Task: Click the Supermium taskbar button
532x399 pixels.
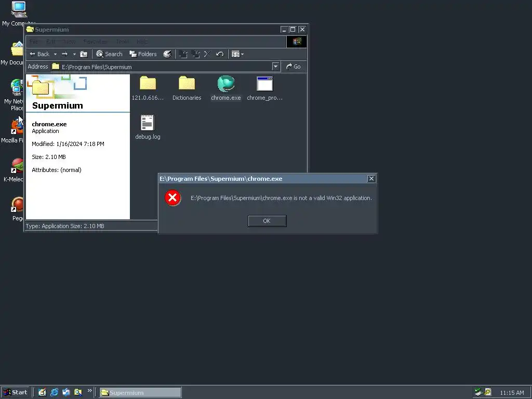Action: [x=140, y=393]
